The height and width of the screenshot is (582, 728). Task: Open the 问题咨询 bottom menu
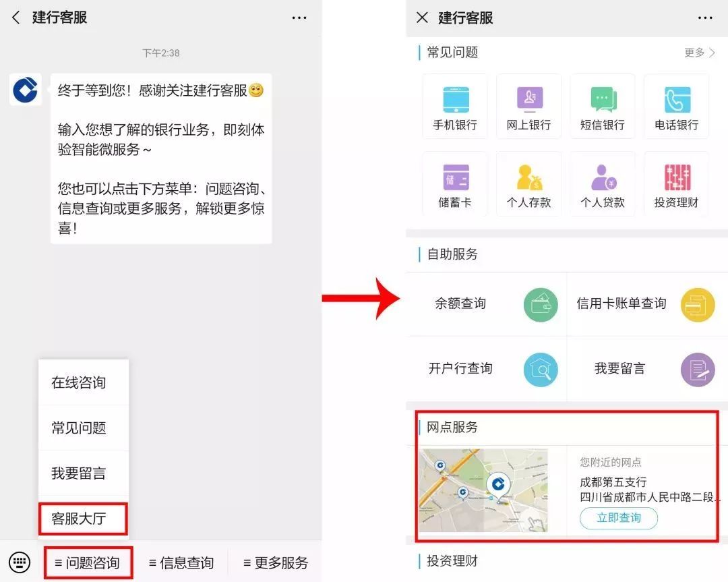(88, 562)
